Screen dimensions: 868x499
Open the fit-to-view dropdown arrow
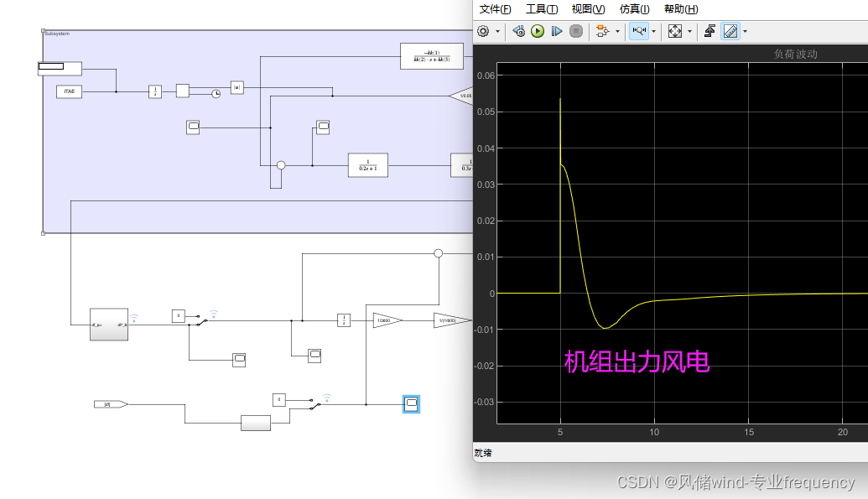pos(691,31)
